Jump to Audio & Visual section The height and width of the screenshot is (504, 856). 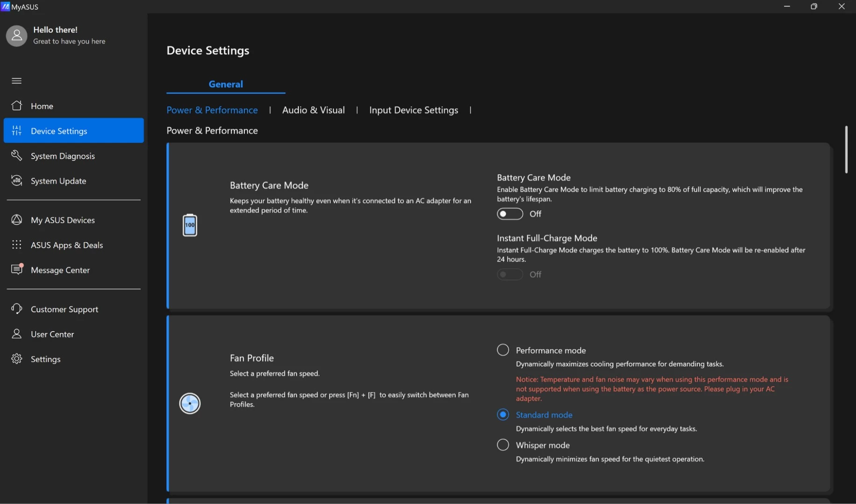pyautogui.click(x=313, y=110)
